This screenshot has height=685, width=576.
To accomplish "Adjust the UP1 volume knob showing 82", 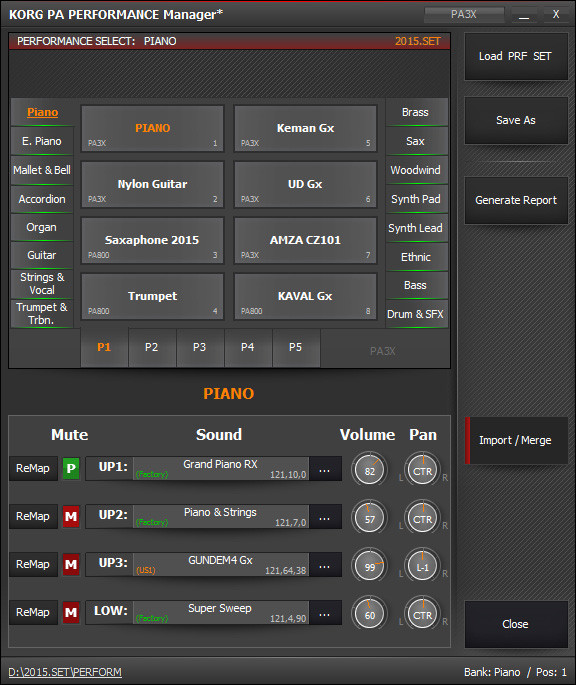I will [x=370, y=471].
